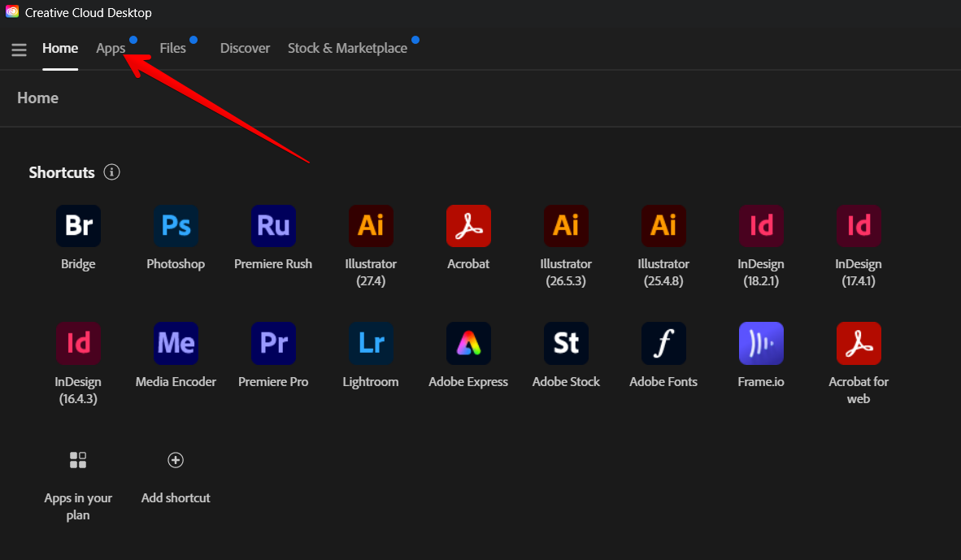The height and width of the screenshot is (560, 961).
Task: Launch Adobe Express
Action: tap(468, 343)
